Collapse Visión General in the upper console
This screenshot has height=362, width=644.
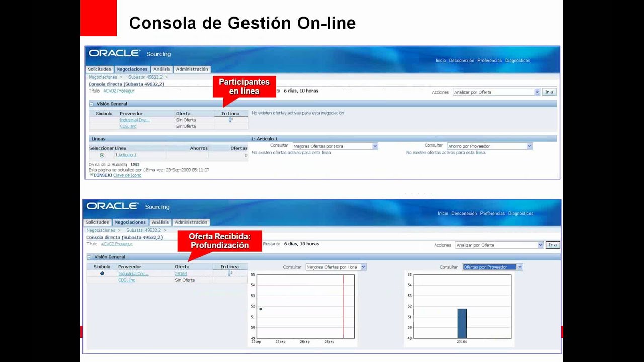click(x=92, y=104)
